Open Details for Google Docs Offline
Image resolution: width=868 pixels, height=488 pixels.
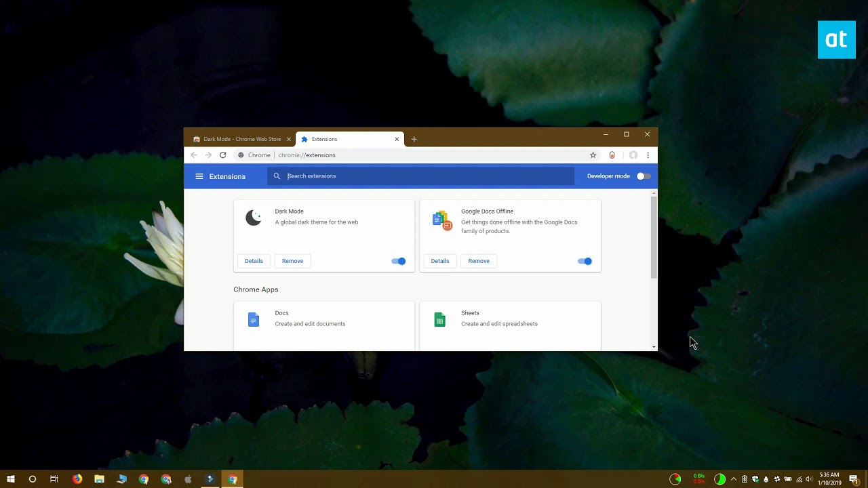click(440, 261)
